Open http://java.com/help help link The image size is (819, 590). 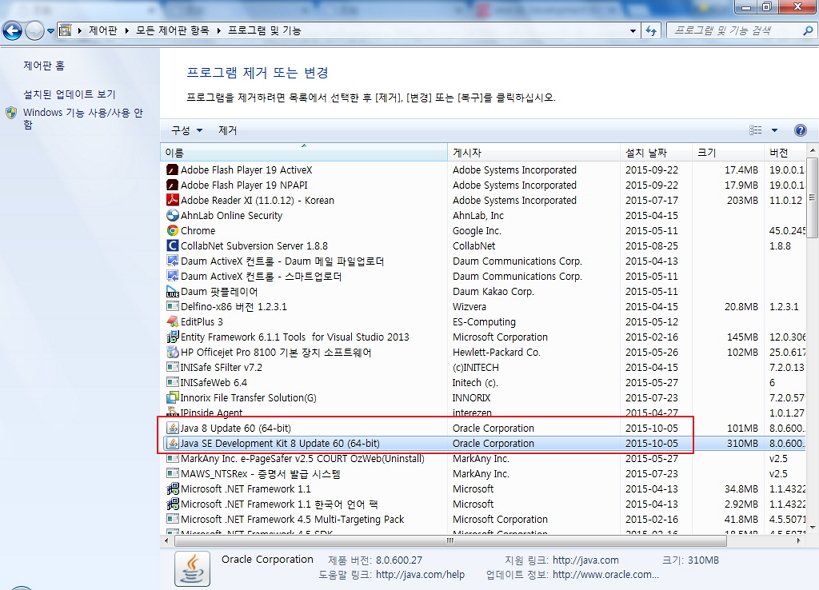(x=420, y=574)
